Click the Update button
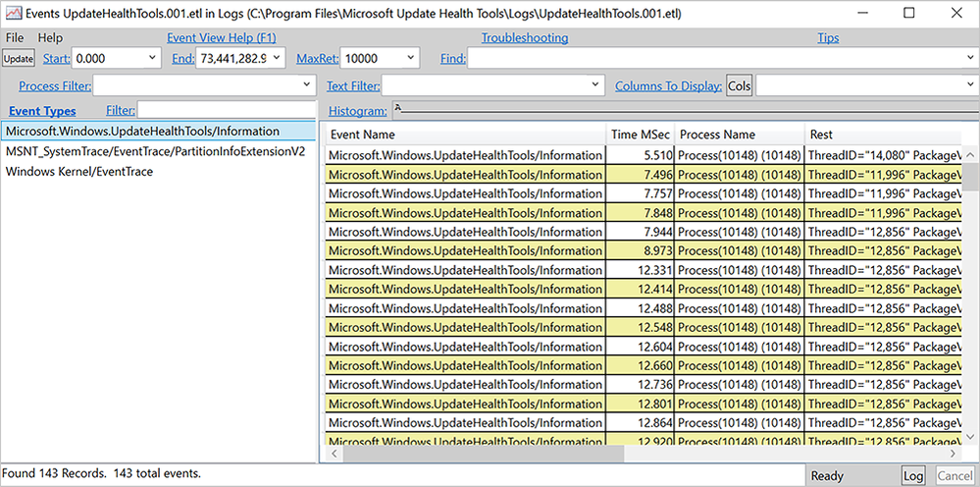Viewport: 980px width, 487px height. coord(18,58)
